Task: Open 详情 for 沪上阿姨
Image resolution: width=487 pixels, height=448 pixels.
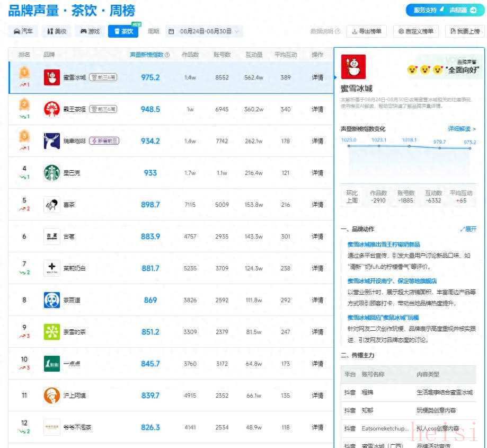Action: 317,396
